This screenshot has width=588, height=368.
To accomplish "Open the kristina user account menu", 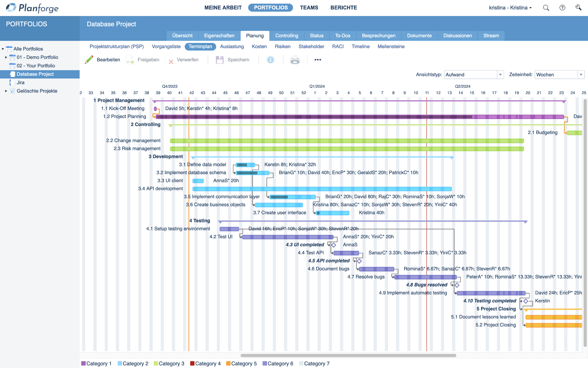I will 510,8.
